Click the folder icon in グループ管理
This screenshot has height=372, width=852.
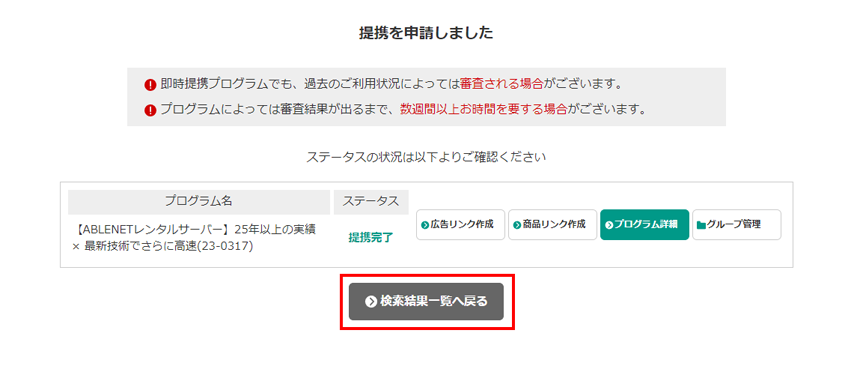pos(701,225)
